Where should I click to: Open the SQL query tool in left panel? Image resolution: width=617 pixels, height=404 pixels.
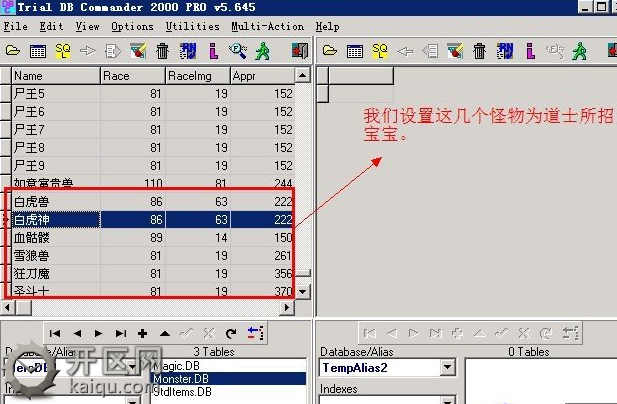pyautogui.click(x=63, y=50)
